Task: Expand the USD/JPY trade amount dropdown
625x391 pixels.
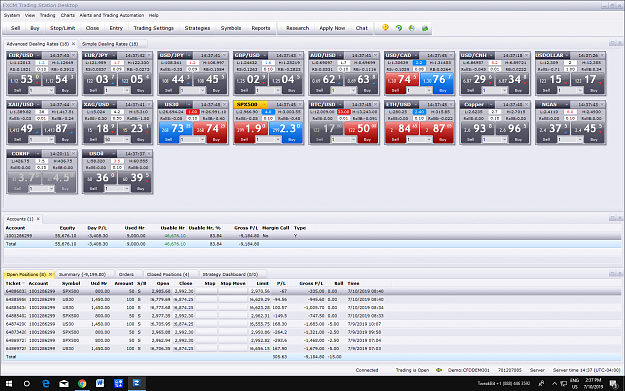Action: tap(202, 90)
